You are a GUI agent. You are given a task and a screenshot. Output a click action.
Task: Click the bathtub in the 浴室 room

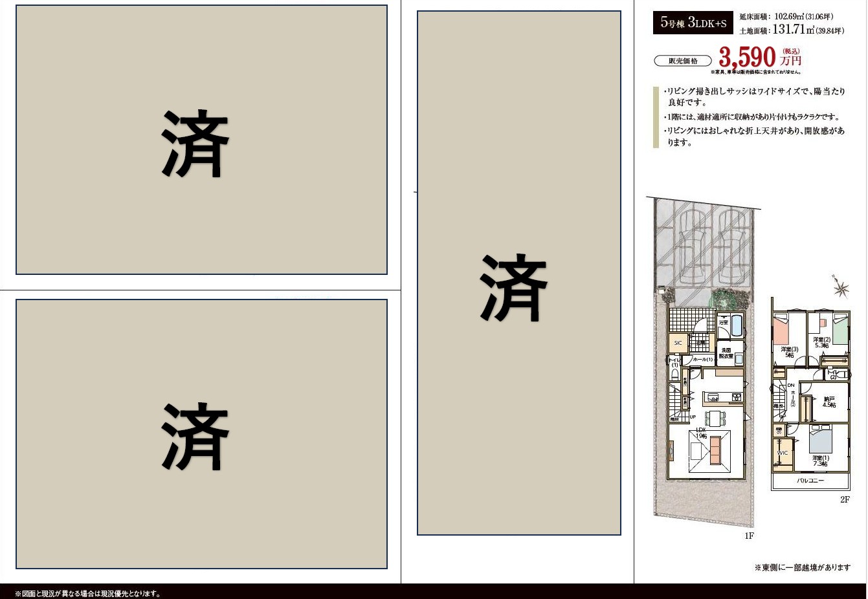coord(737,326)
